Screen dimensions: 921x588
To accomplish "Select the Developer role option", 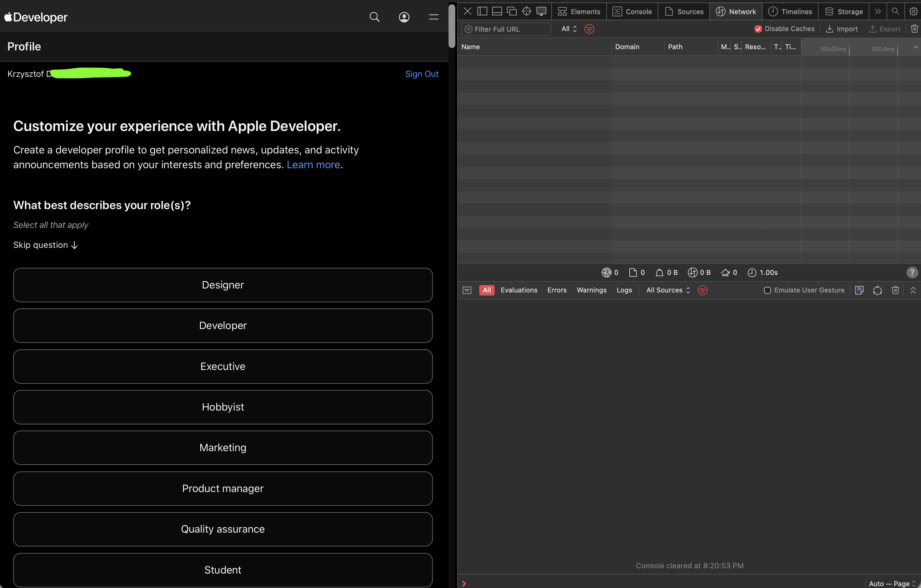I will click(x=223, y=326).
